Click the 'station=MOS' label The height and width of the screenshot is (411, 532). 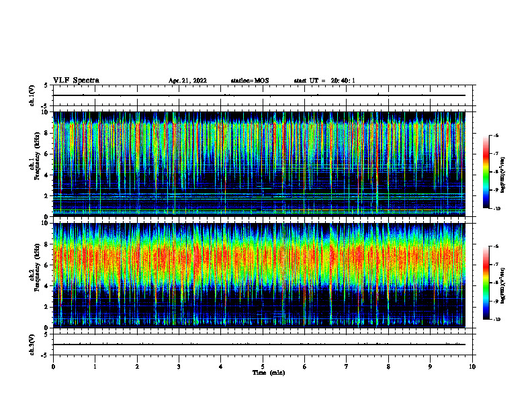[250, 81]
